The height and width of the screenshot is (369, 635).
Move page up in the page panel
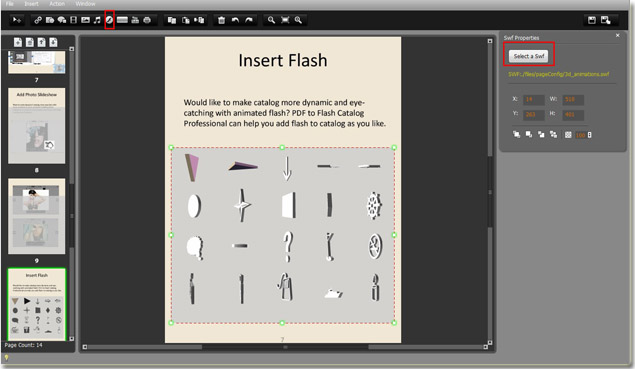coord(41,42)
